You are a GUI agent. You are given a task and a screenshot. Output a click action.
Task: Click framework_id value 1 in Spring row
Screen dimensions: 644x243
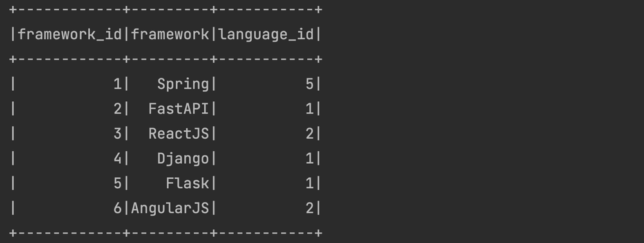tap(118, 84)
